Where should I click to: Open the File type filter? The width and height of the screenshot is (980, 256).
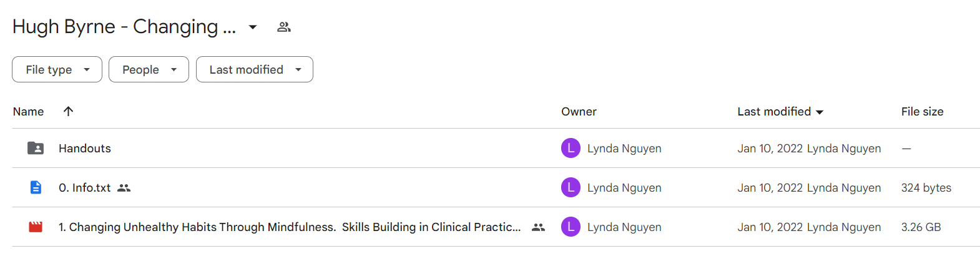click(57, 69)
